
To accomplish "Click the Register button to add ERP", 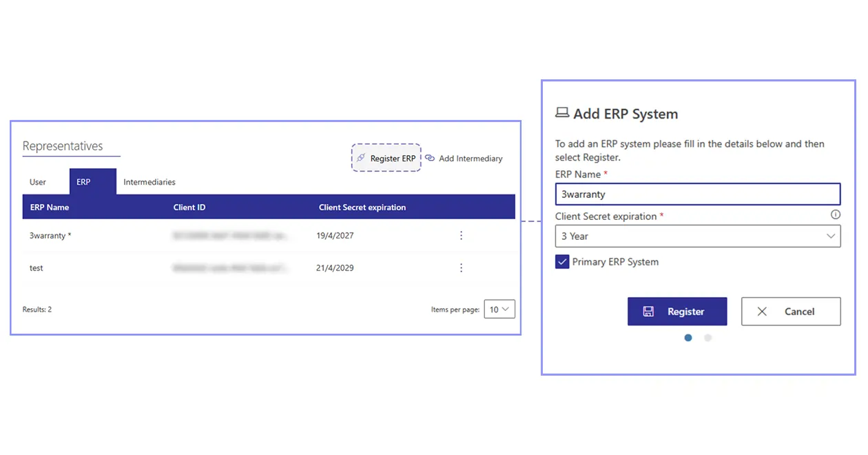I will [x=677, y=311].
